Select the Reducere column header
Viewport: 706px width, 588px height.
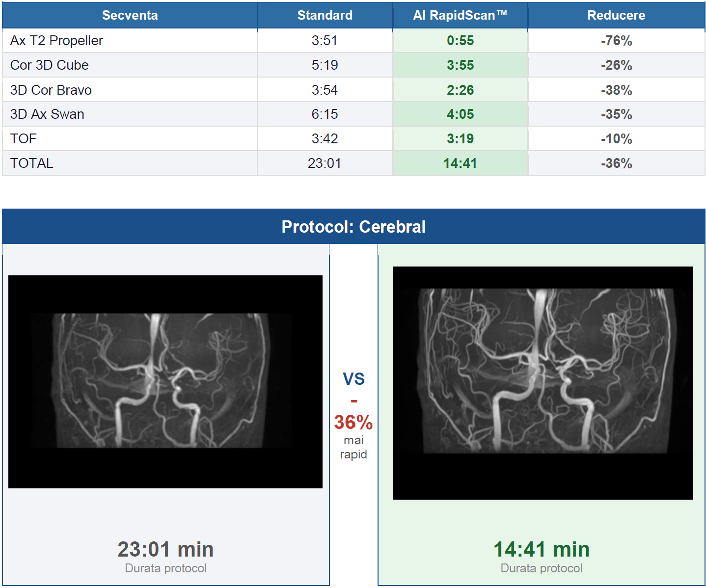click(x=616, y=15)
